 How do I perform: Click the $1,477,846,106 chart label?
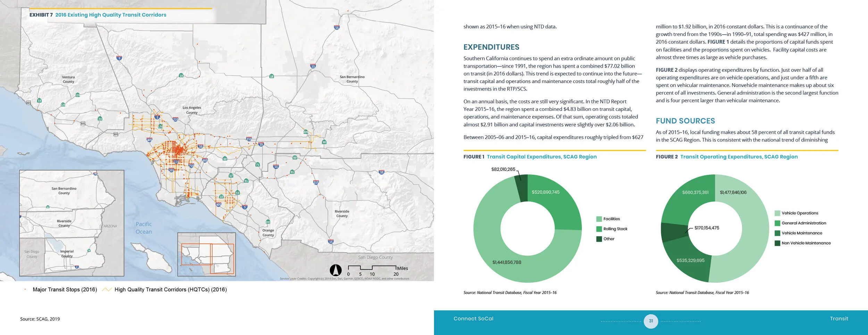coord(733,192)
